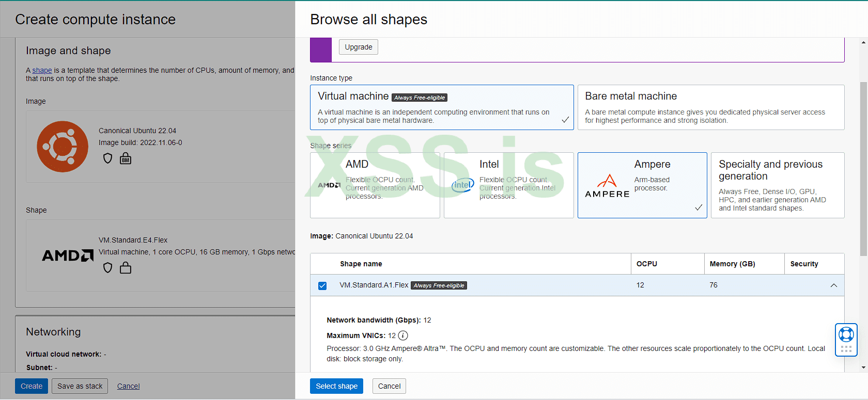Click the scrollbar down arrow

tap(863, 367)
